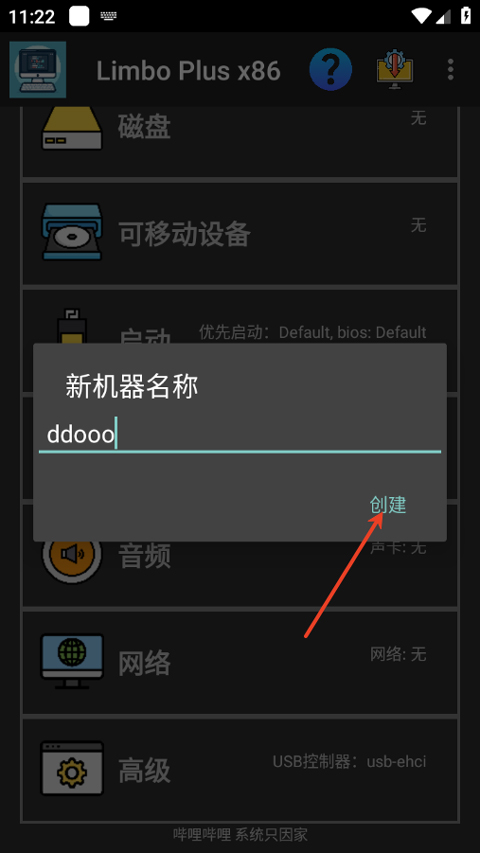Click the 创建 button in dialog
Image resolution: width=480 pixels, height=853 pixels.
387,505
